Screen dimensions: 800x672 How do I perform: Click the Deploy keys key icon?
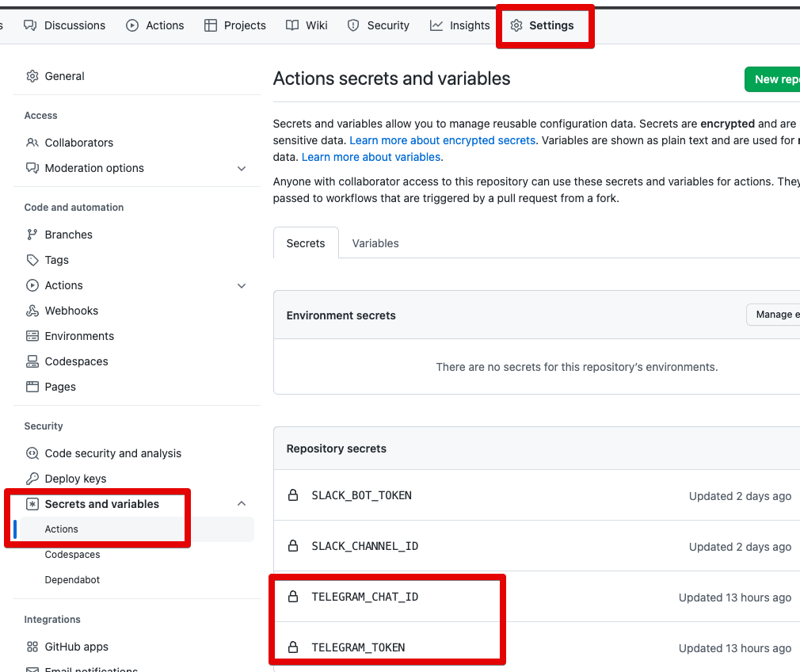(32, 479)
